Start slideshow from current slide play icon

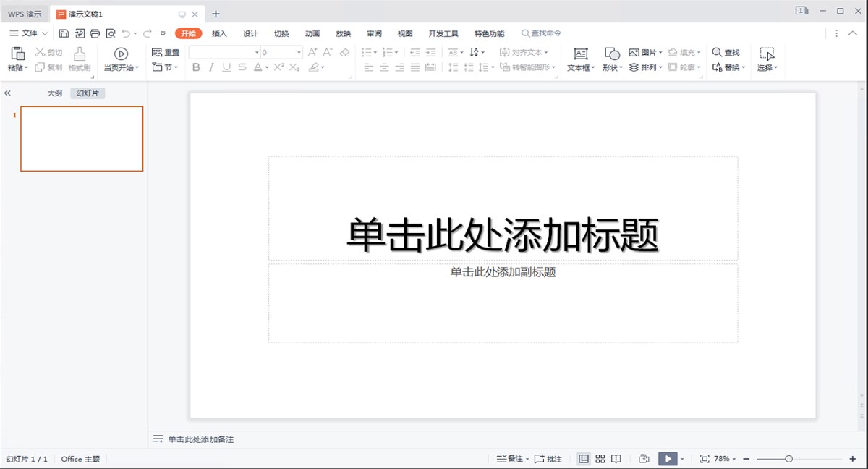click(121, 54)
